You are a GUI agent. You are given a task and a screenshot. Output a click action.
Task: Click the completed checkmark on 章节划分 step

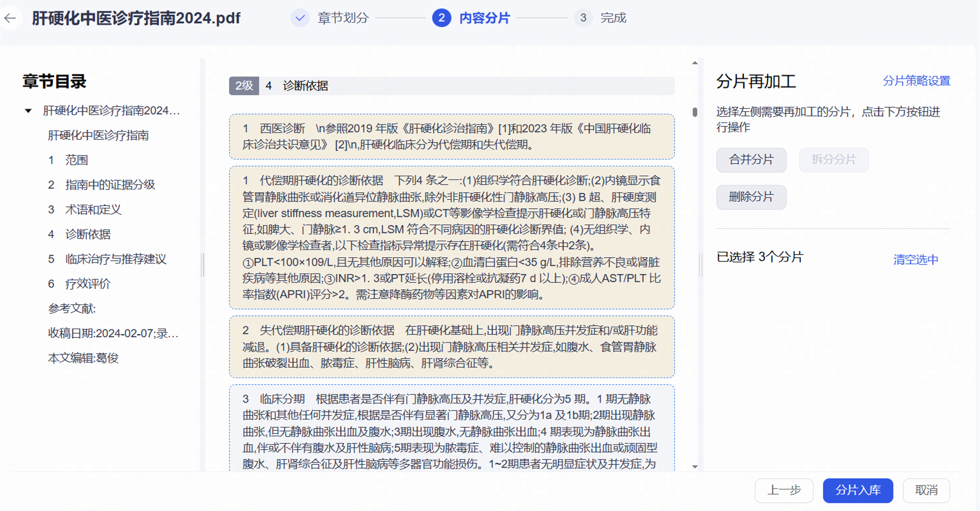click(300, 18)
